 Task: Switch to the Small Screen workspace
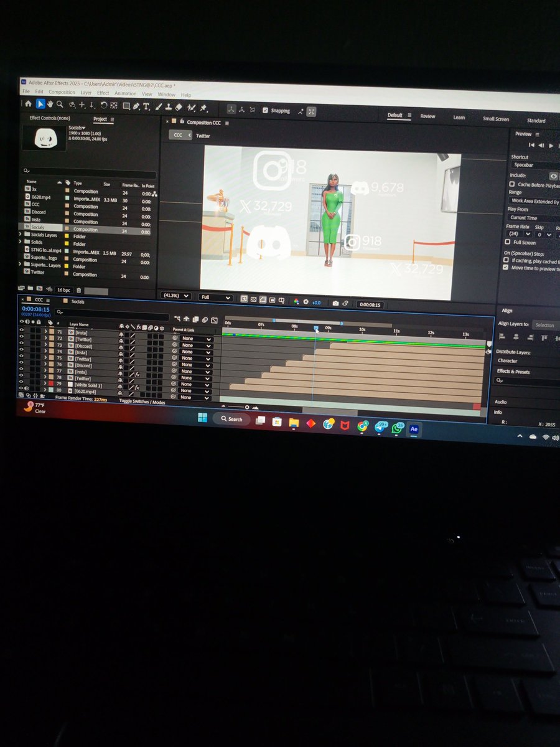tap(496, 118)
